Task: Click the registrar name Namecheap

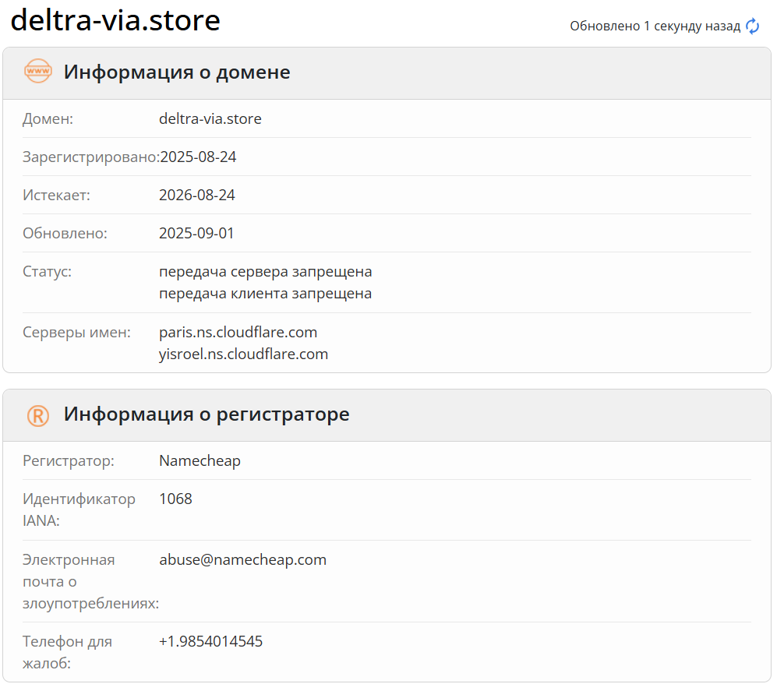Action: click(200, 461)
